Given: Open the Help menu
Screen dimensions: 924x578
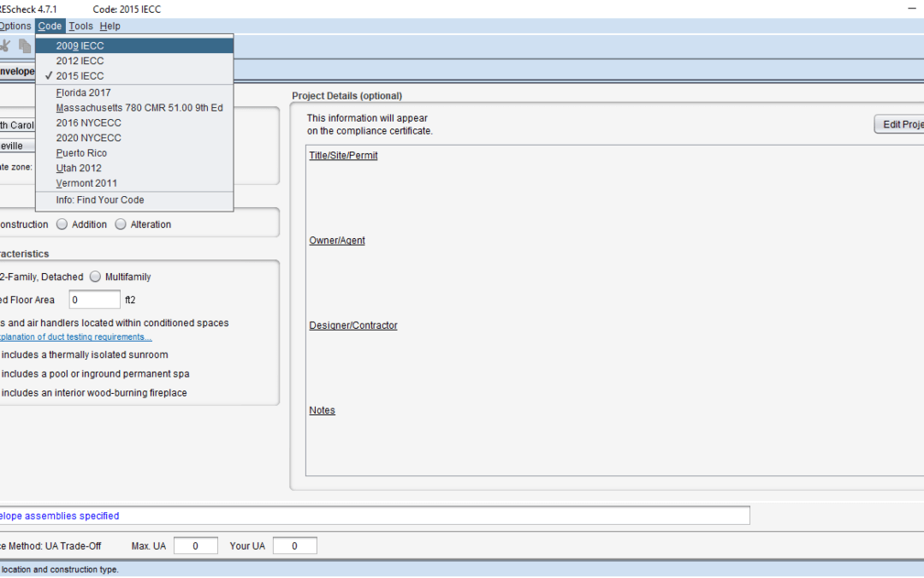Looking at the screenshot, I should (x=110, y=27).
